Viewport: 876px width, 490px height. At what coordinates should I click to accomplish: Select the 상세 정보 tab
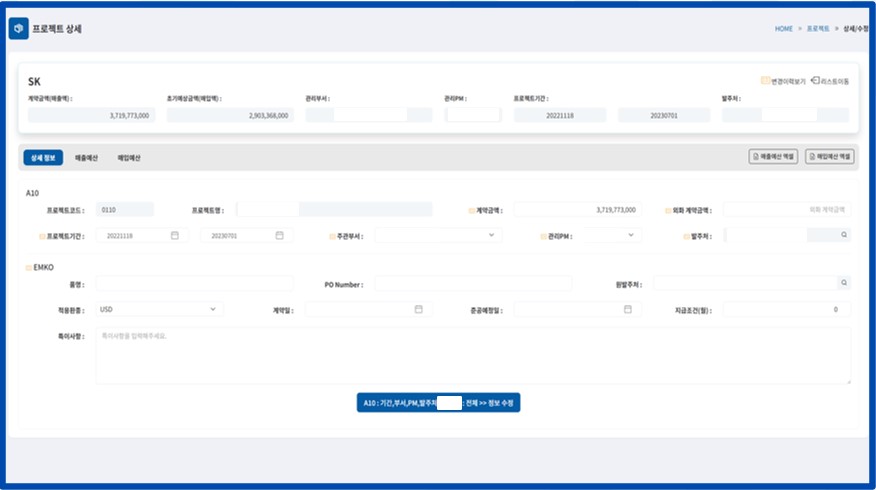43,157
